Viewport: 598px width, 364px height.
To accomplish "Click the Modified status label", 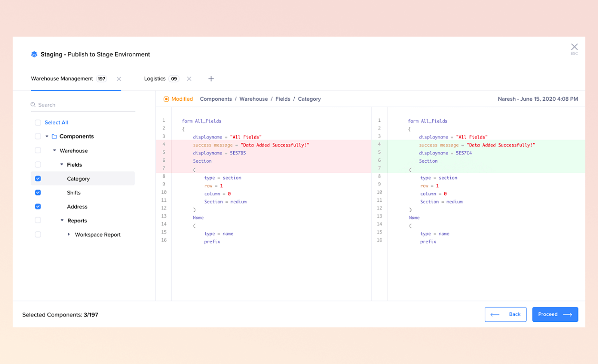I will tap(182, 99).
